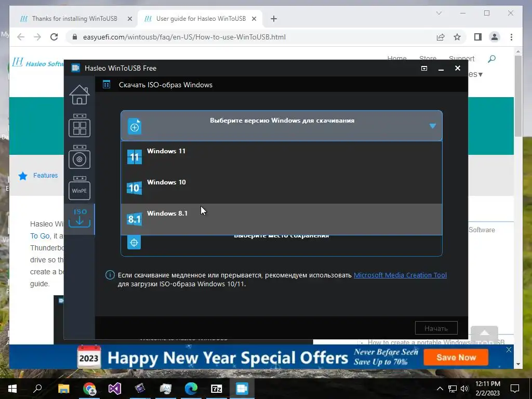Open Features link on Hasleo webpage
532x399 pixels.
(46, 176)
